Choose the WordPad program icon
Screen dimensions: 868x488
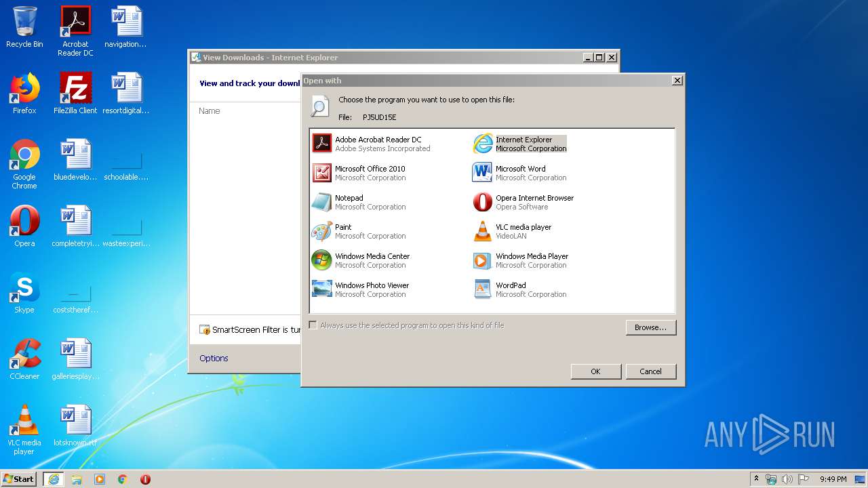click(482, 289)
